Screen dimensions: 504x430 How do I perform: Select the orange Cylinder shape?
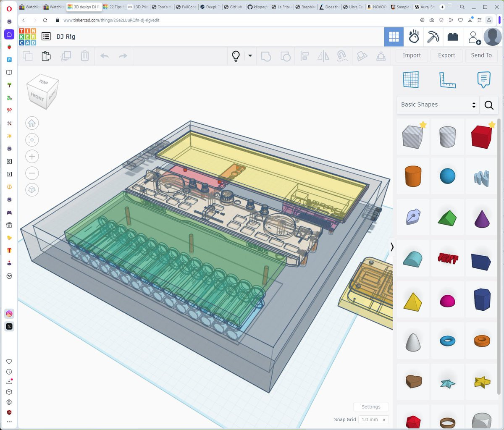(x=413, y=176)
